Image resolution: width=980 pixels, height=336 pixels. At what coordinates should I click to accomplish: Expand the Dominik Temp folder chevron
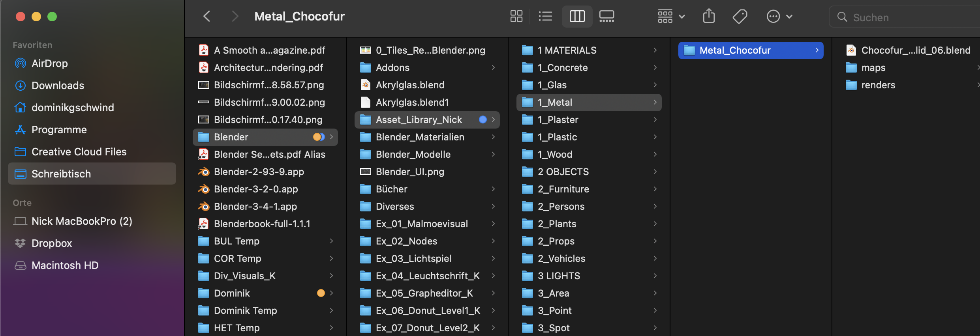point(332,310)
